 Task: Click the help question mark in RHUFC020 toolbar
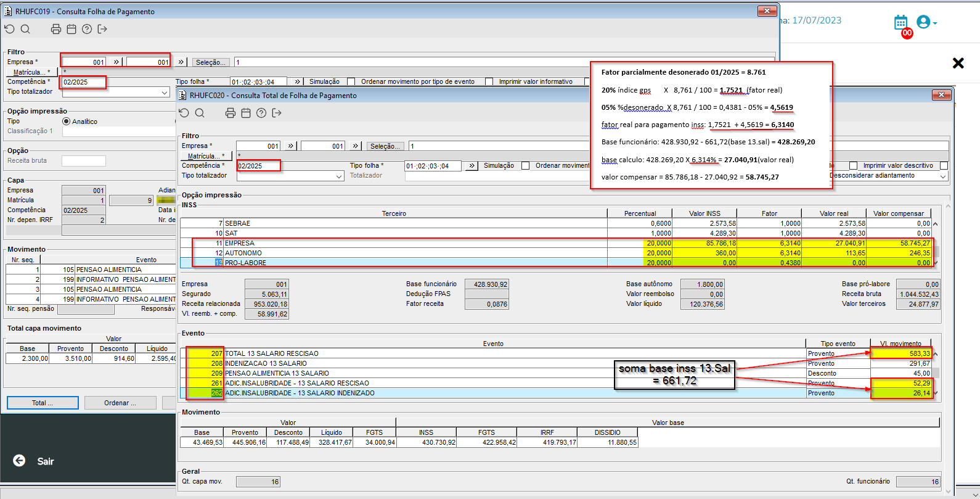click(261, 113)
